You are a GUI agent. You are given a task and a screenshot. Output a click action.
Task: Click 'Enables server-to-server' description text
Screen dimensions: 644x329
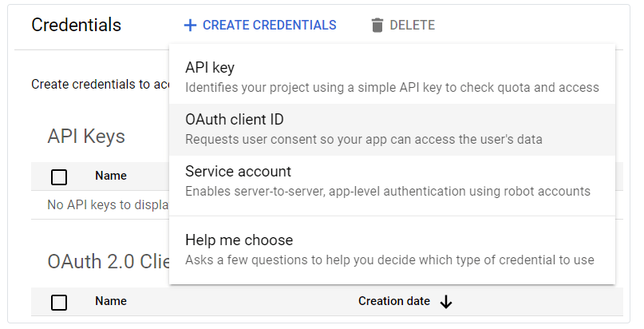[x=388, y=192]
